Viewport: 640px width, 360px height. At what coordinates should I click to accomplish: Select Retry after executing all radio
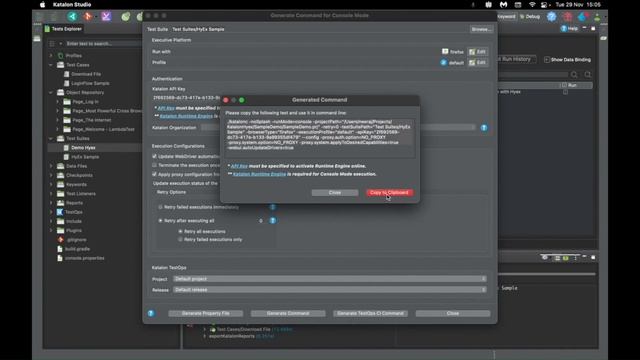pos(160,220)
